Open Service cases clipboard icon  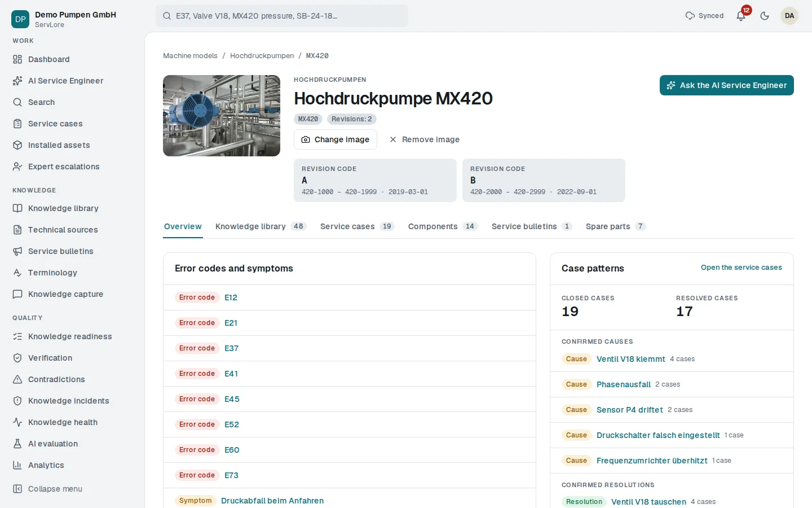[17, 124]
